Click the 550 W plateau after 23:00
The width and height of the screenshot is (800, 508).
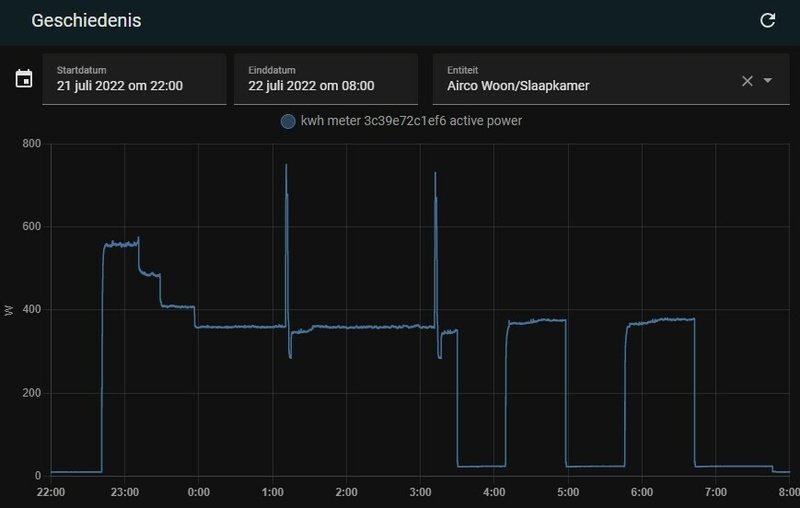[121, 244]
